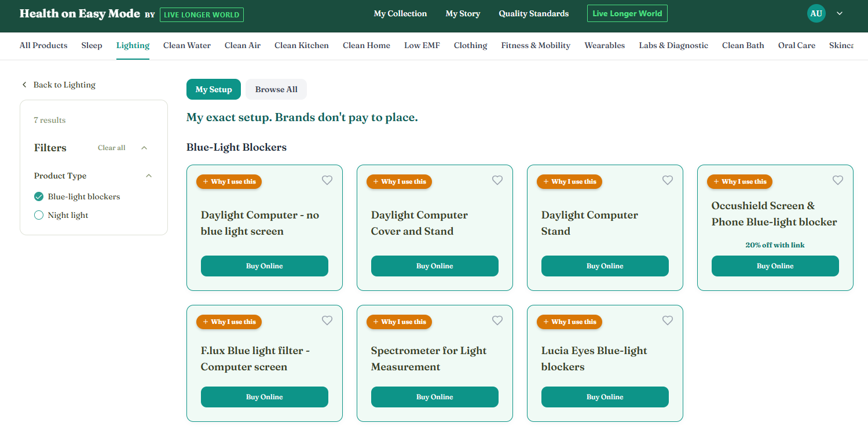Buy Online the Daylight Computer Cover and Stand
Screen dimensions: 868x430
435,266
